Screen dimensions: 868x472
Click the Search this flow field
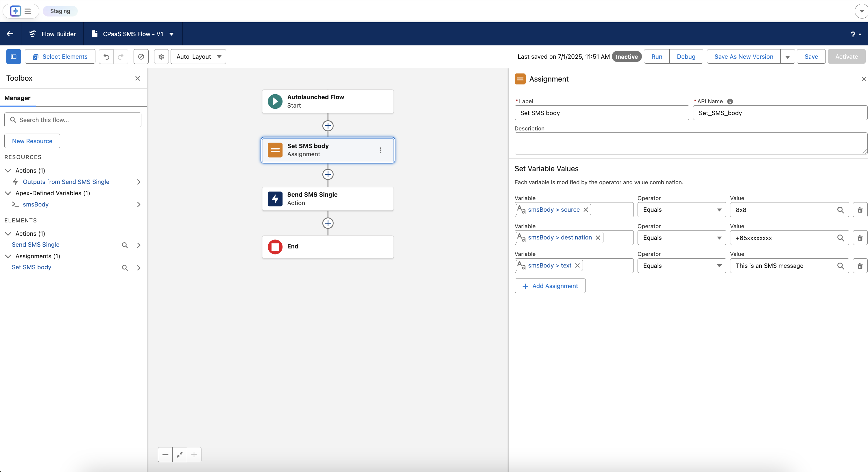tap(73, 120)
